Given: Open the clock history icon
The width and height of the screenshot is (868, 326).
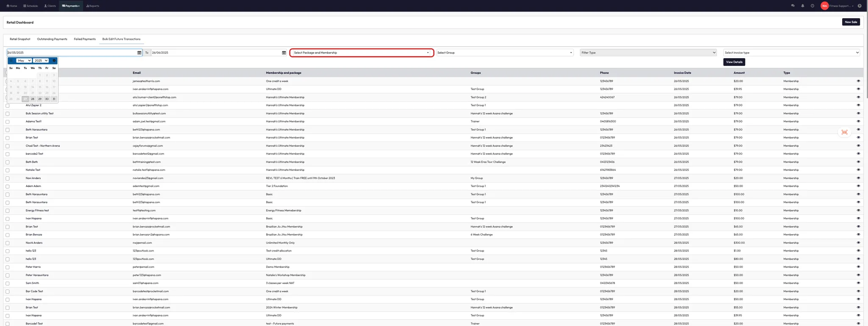Looking at the screenshot, I should click(812, 6).
